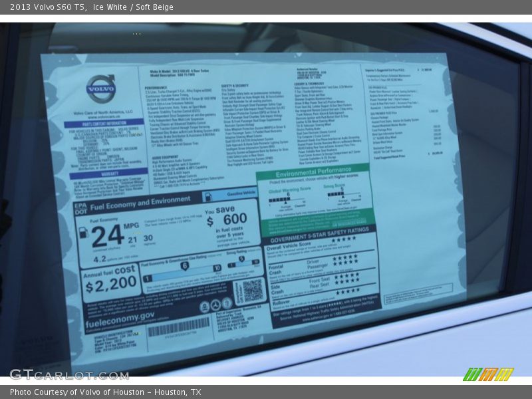Click the 'Gasoline Vehicle' label

tap(241, 194)
